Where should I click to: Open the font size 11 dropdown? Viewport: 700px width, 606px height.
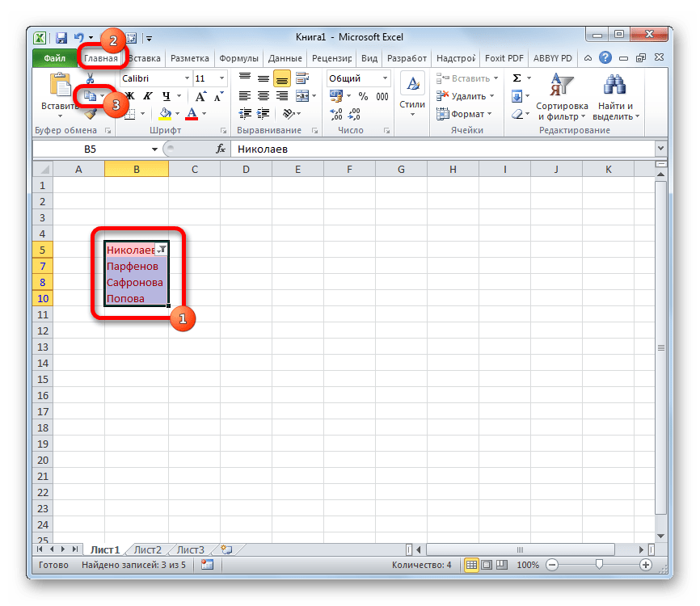pyautogui.click(x=221, y=78)
